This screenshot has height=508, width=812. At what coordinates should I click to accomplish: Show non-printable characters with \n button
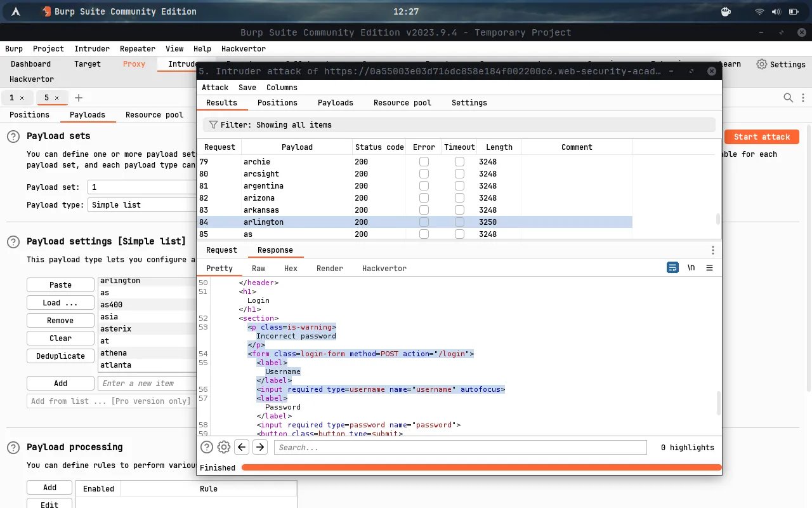[691, 268]
